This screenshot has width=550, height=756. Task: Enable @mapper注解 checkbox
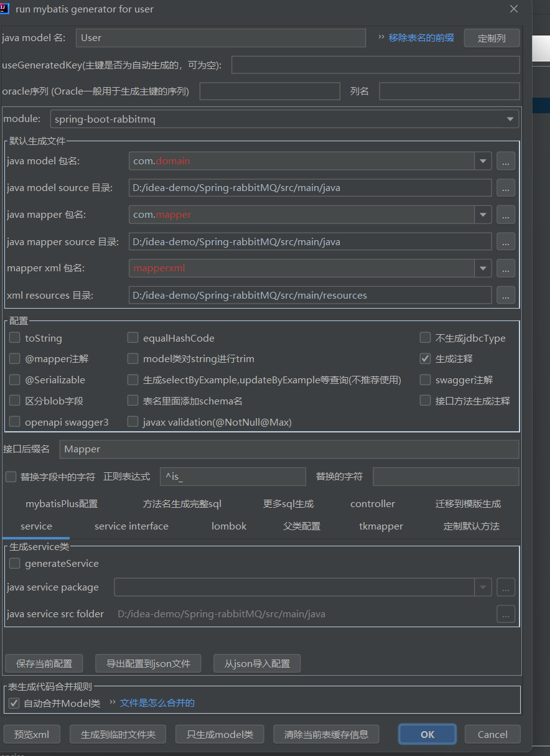click(15, 358)
